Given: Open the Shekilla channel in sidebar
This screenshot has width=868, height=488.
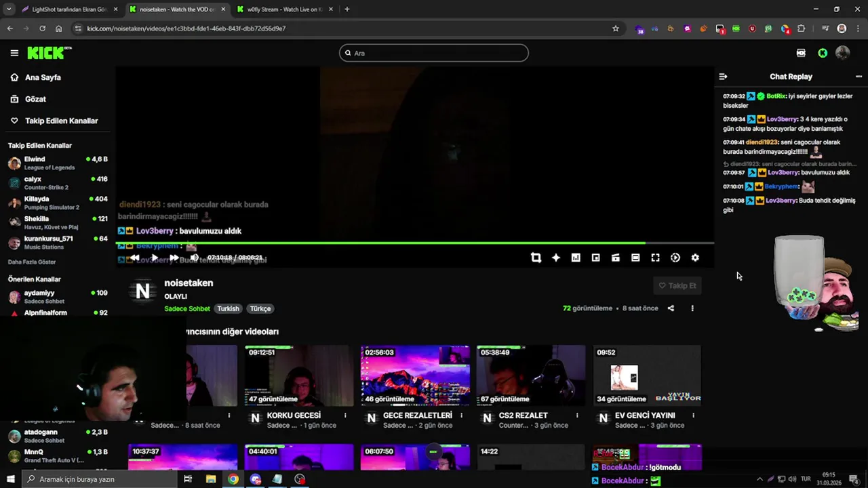Looking at the screenshot, I should pos(58,223).
